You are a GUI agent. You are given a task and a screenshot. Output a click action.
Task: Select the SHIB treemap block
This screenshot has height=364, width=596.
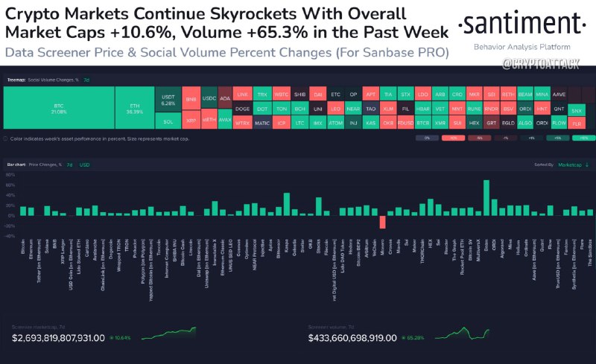[x=300, y=94]
